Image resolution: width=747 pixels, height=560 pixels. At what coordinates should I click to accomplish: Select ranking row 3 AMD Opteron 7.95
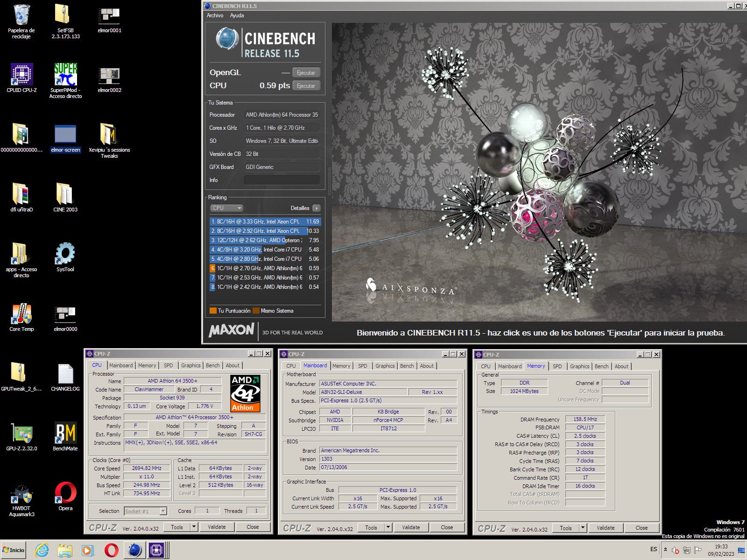tap(265, 240)
